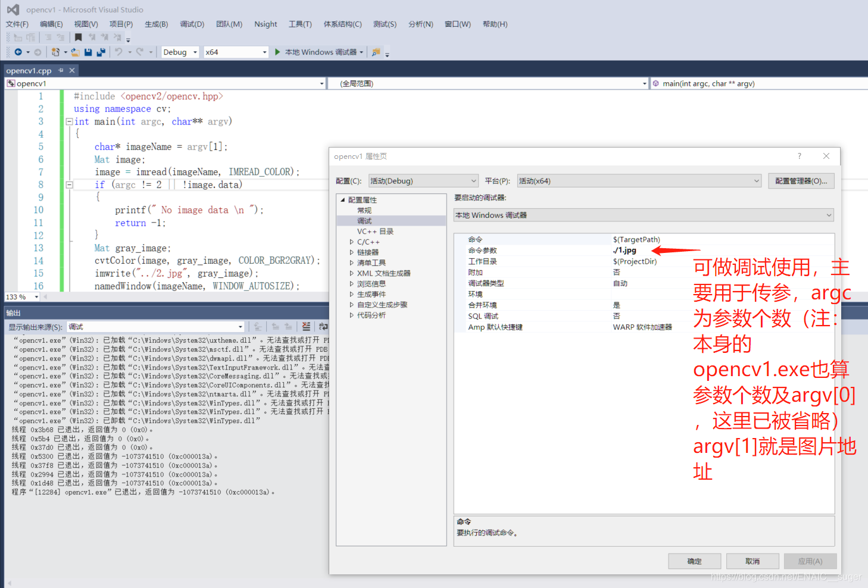Select VC++ 目录 in the property tree
Screen dimensions: 868x588
375,232
